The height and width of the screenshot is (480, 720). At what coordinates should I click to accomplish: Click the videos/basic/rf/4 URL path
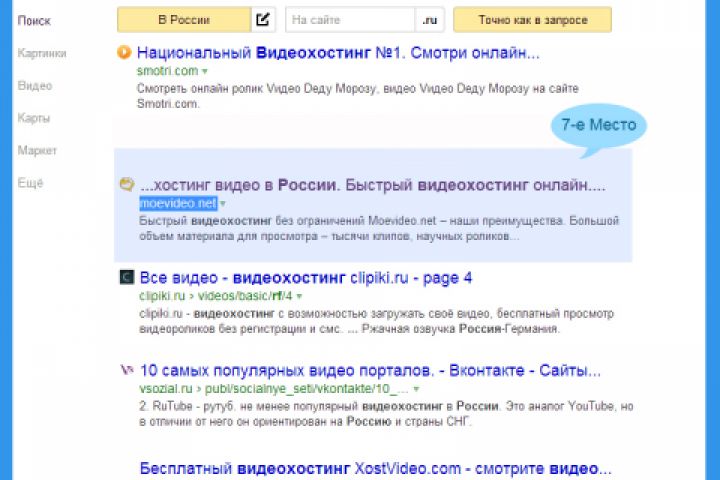point(245,296)
